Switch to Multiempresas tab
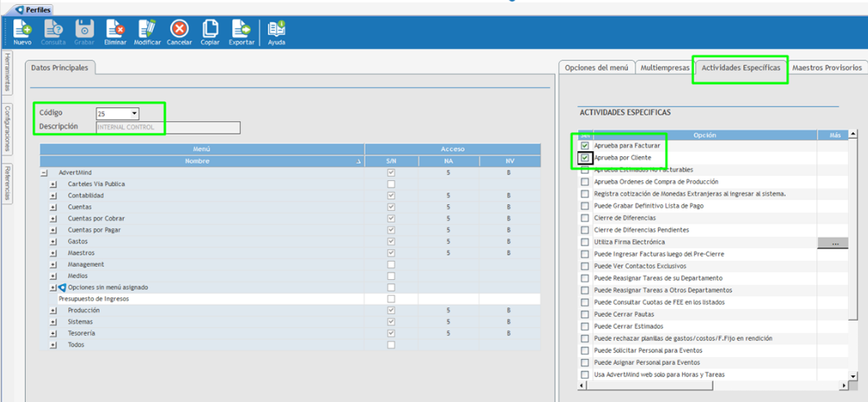This screenshot has height=402, width=868. click(x=664, y=67)
